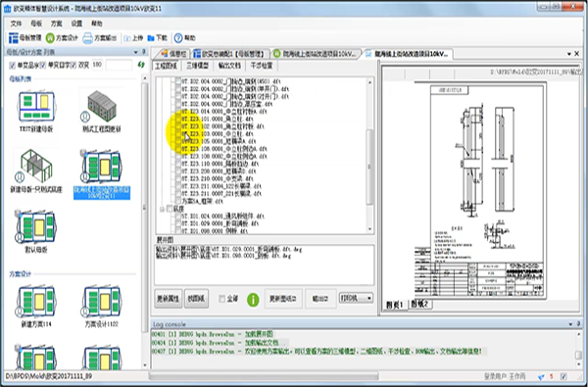
Task: Click the green info circle icon
Action: (253, 299)
